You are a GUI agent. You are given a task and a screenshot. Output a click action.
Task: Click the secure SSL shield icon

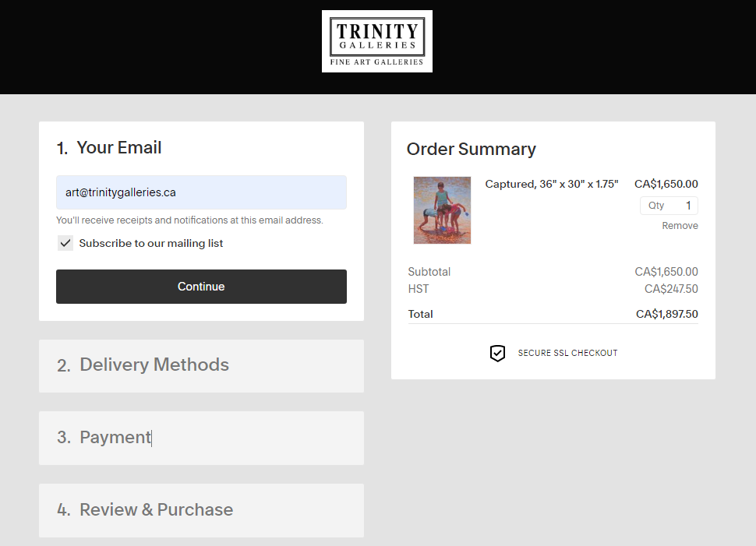tap(497, 354)
